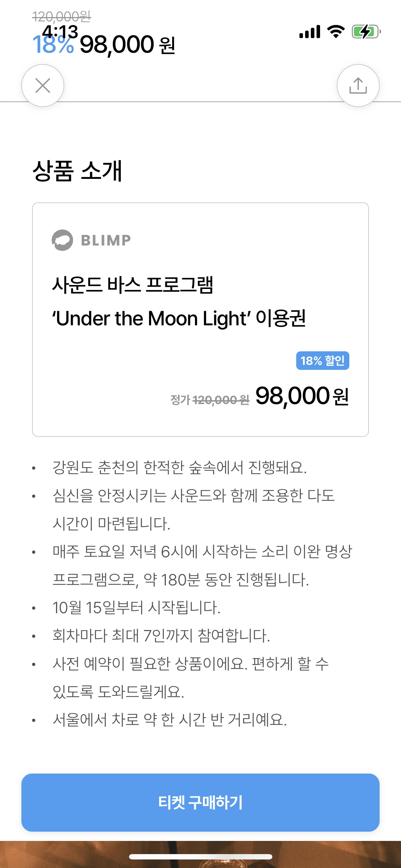This screenshot has height=868, width=401.
Task: Tap the battery charging indicator
Action: 366,32
